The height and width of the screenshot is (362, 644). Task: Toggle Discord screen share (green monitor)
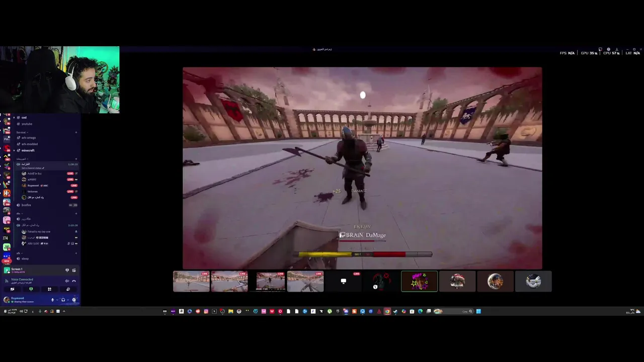(31, 289)
